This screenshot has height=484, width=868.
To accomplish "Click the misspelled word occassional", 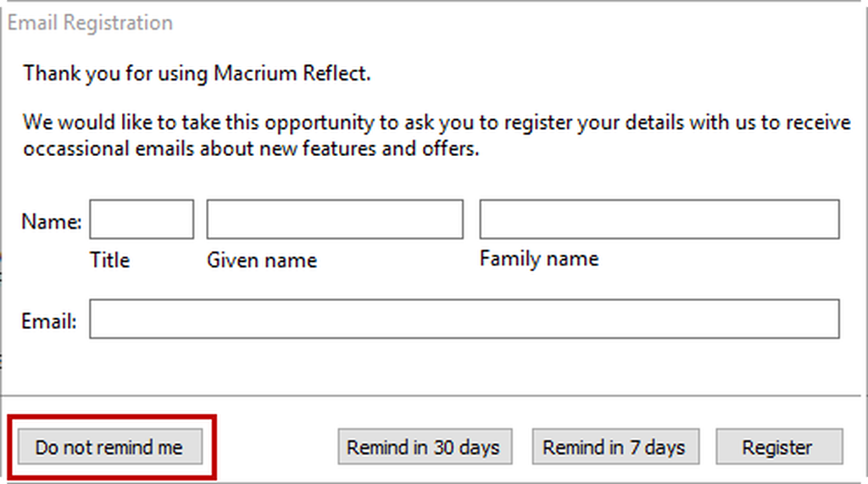I will click(75, 148).
